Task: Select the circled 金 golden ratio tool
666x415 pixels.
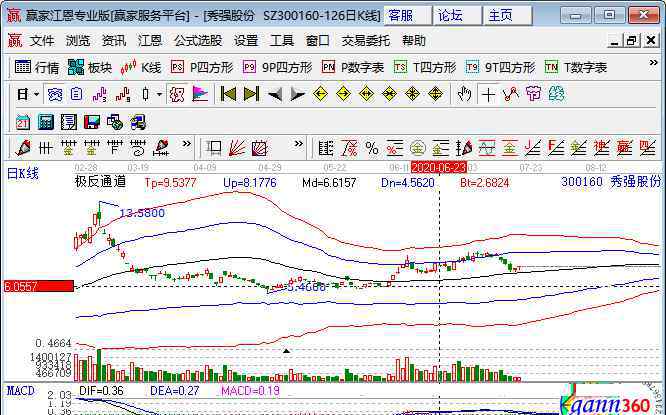Action: pyautogui.click(x=418, y=148)
